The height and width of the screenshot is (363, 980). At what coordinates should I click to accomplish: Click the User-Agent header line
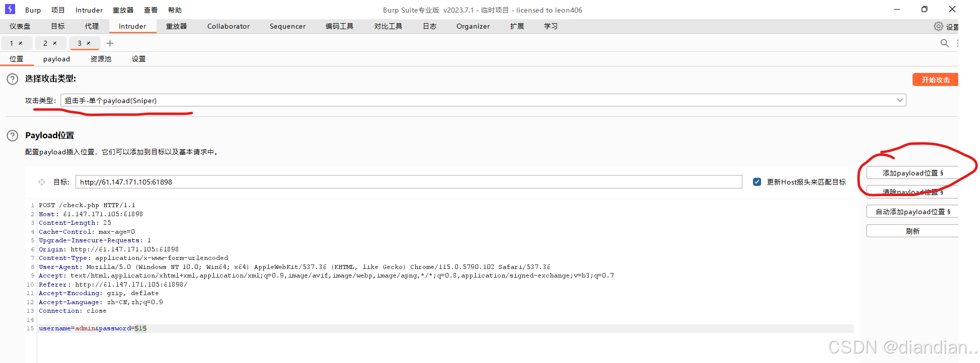pos(294,267)
